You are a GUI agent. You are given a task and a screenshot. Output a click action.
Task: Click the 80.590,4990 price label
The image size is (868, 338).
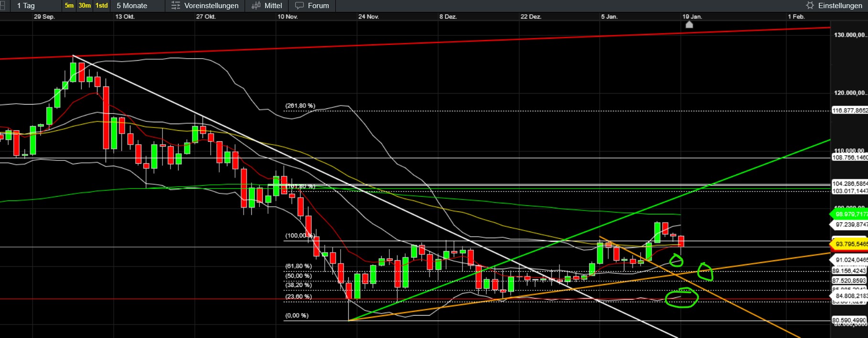(849, 320)
